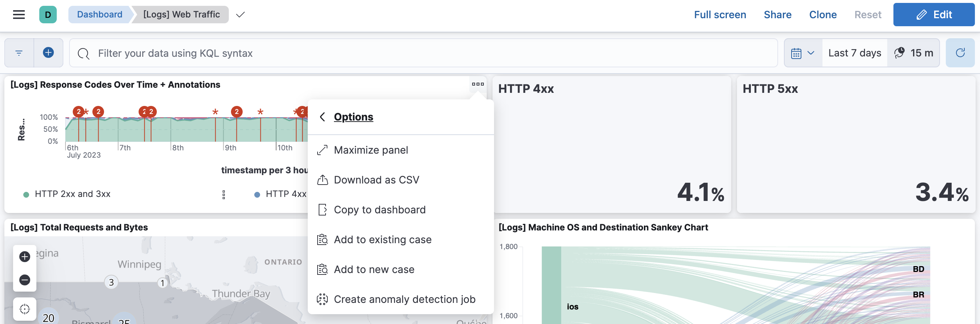Click the Add to new case icon
980x324 pixels.
(322, 269)
